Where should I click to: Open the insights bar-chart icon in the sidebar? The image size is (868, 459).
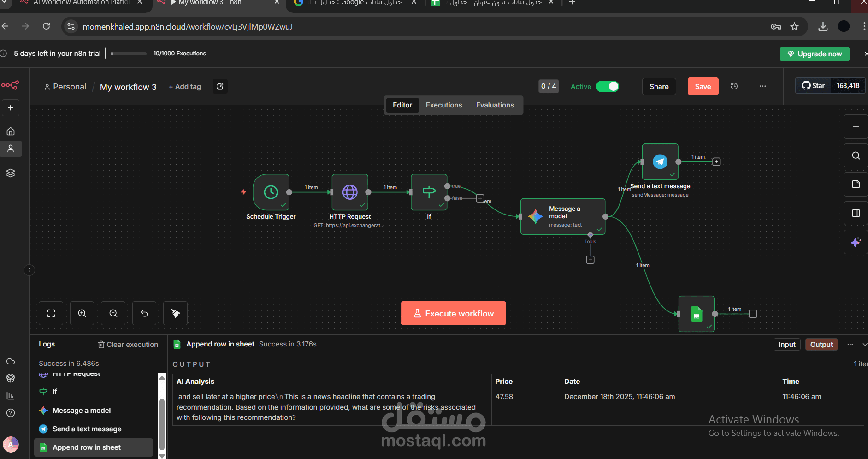click(x=11, y=396)
